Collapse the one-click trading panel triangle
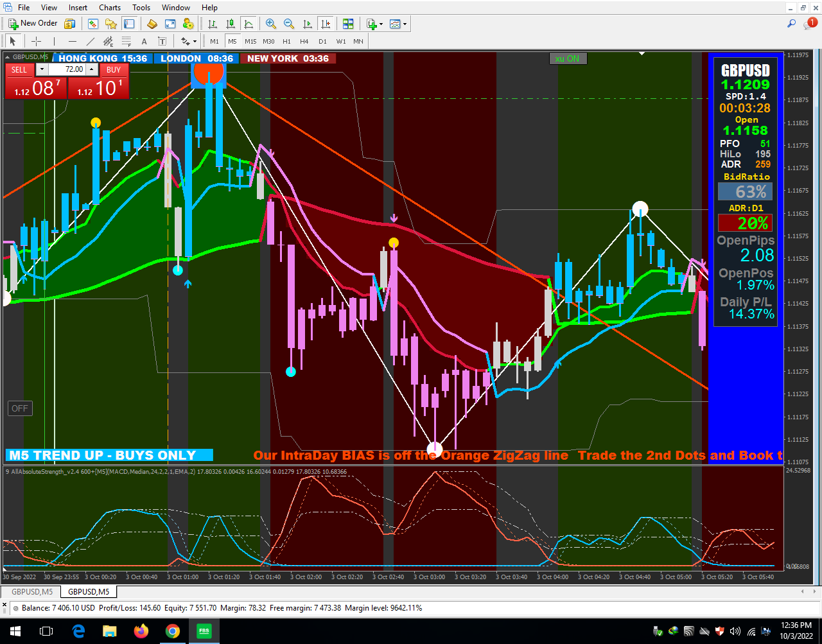The height and width of the screenshot is (644, 822). pyautogui.click(x=8, y=57)
